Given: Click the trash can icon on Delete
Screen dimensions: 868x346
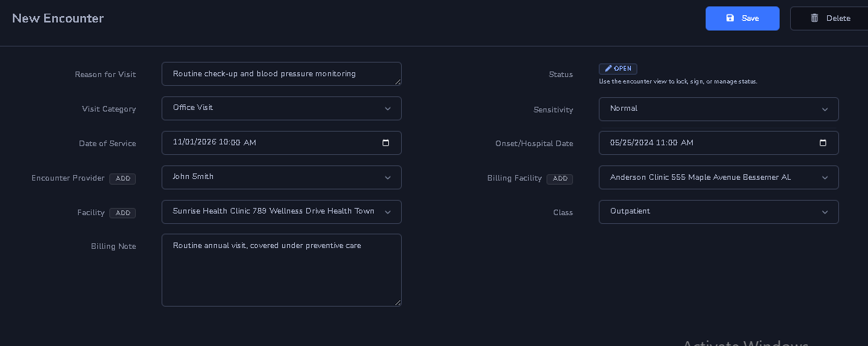Looking at the screenshot, I should pyautogui.click(x=815, y=18).
